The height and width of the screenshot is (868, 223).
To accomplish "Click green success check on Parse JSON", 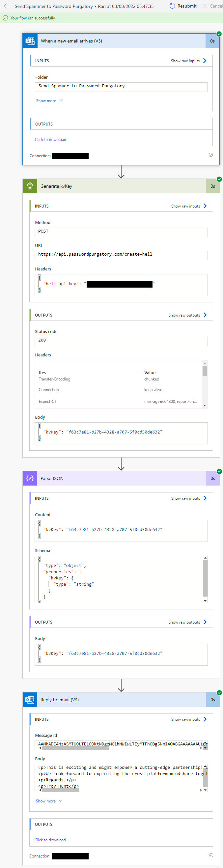I will [x=219, y=471].
